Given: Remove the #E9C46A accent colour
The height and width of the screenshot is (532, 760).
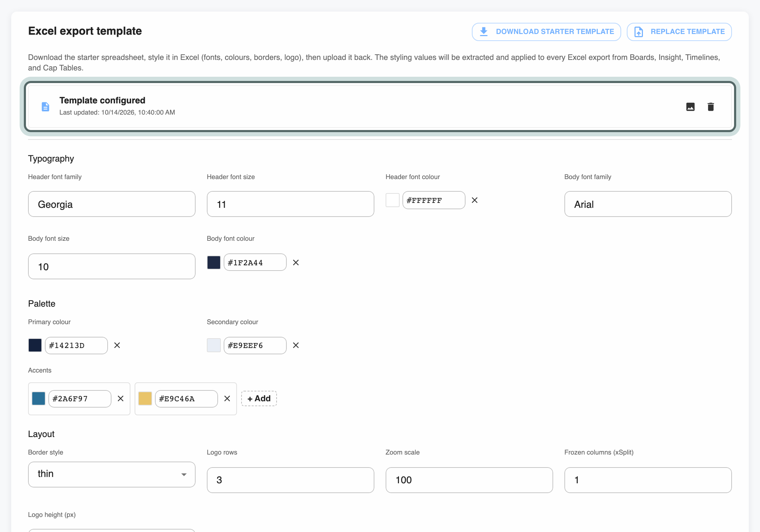Looking at the screenshot, I should pyautogui.click(x=227, y=398).
